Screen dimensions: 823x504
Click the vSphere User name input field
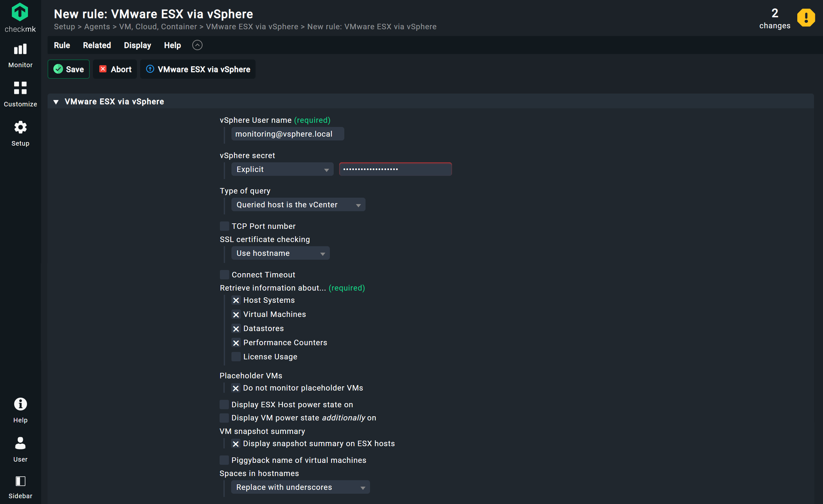click(x=287, y=134)
